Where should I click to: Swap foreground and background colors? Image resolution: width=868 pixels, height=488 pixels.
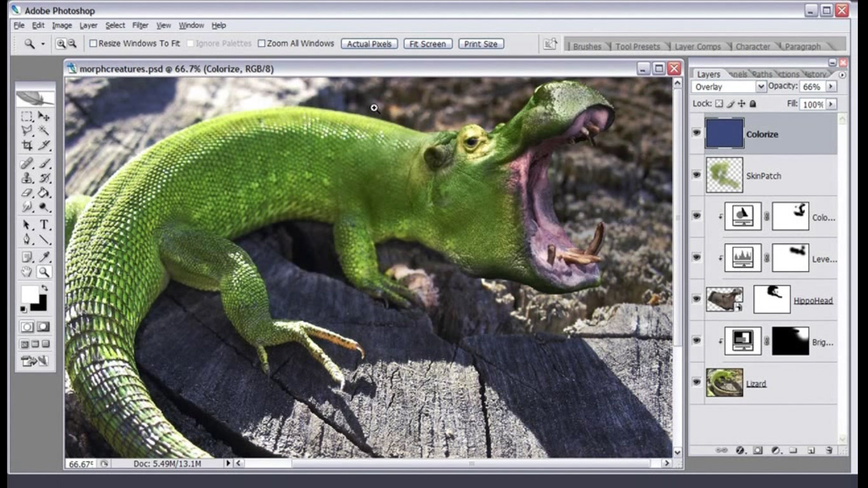pyautogui.click(x=44, y=288)
